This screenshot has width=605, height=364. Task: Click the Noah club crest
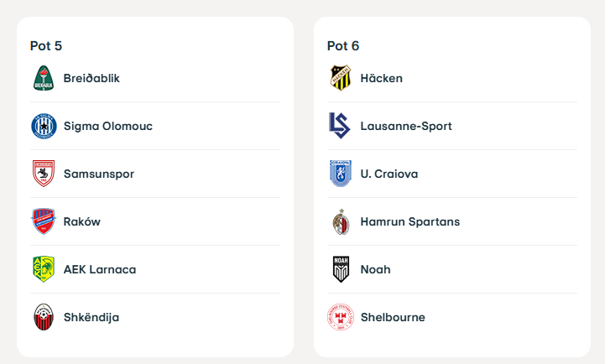tap(341, 269)
